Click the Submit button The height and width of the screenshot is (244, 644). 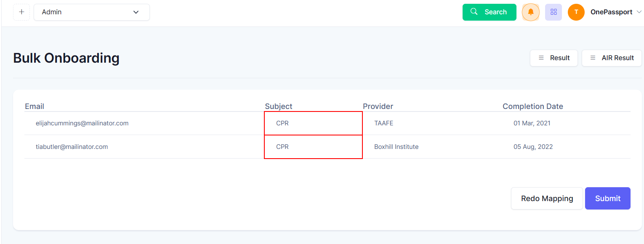coord(608,199)
